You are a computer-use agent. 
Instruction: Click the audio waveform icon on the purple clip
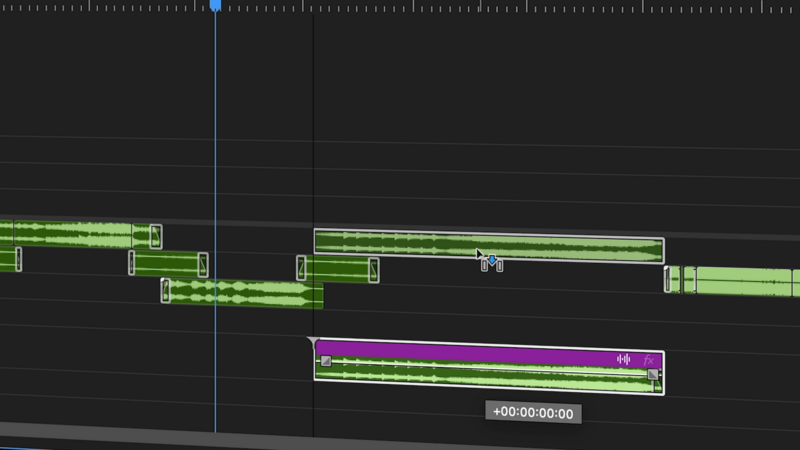[x=623, y=359]
